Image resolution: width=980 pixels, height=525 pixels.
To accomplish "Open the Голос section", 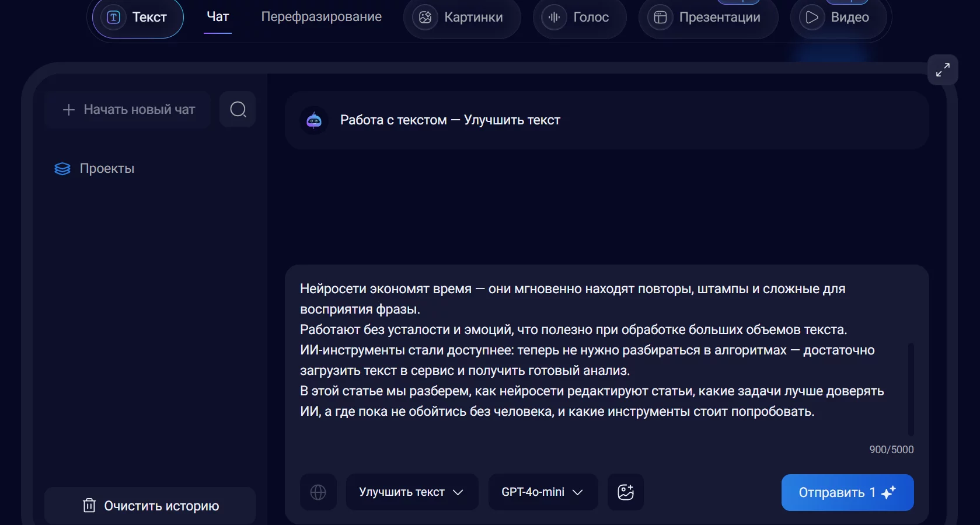I will [579, 18].
